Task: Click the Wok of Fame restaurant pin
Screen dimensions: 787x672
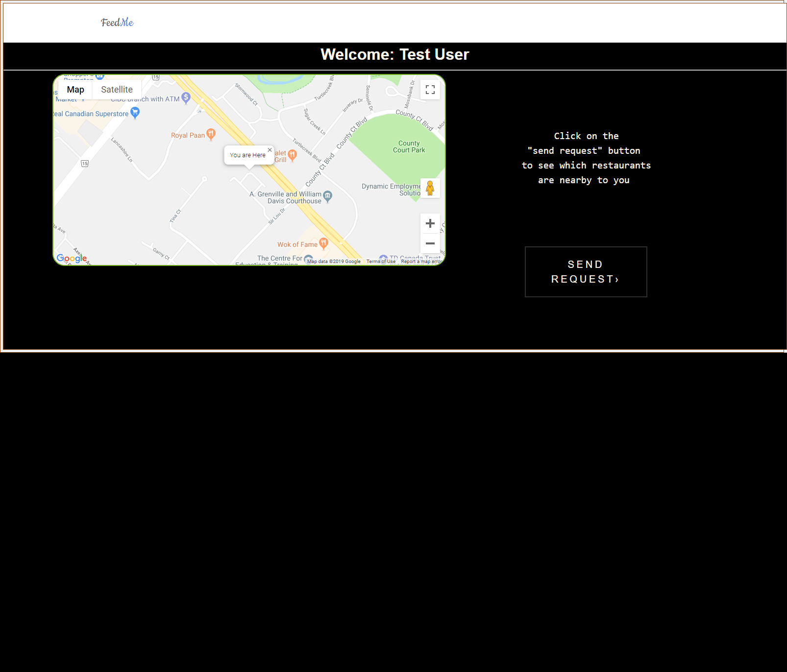Action: click(323, 243)
